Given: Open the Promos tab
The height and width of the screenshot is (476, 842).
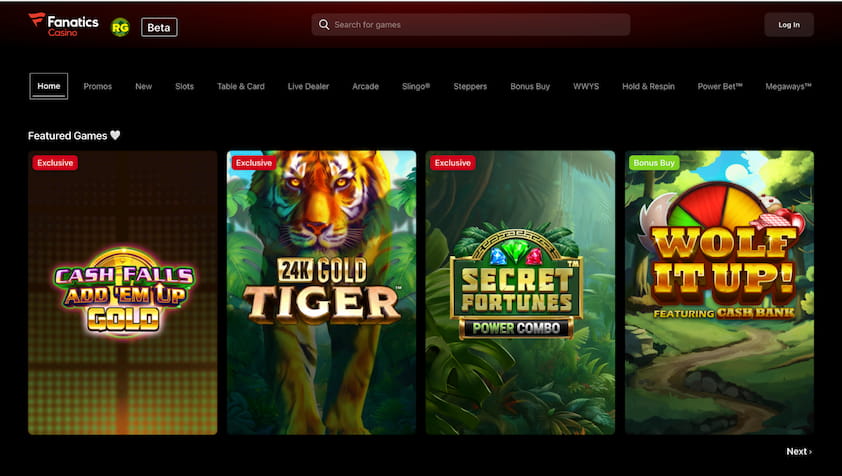Looking at the screenshot, I should pos(98,86).
